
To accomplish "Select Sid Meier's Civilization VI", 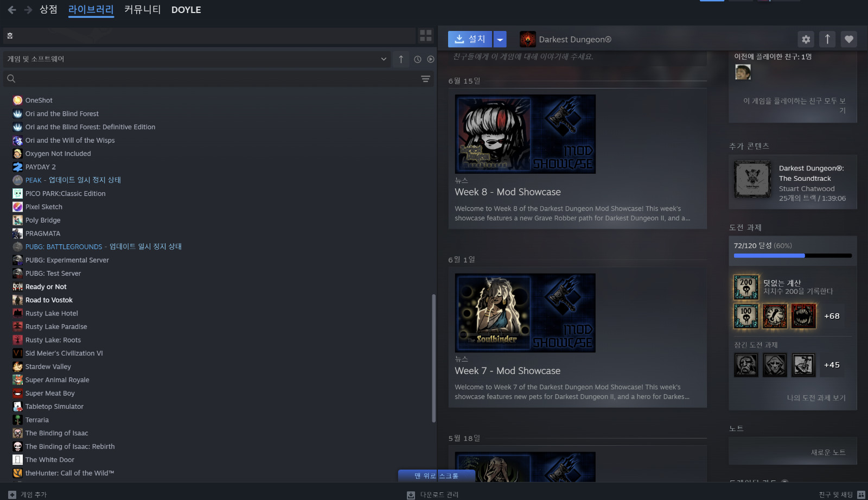I will click(x=64, y=353).
